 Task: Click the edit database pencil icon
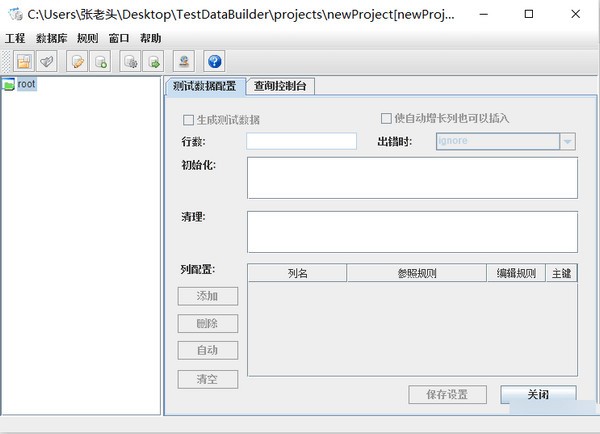tap(77, 61)
